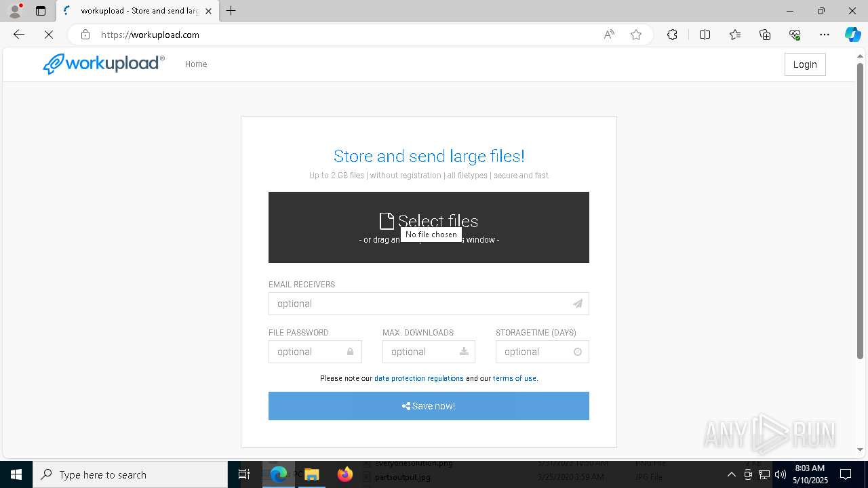Click the workupload rocket logo
The image size is (868, 488).
[x=104, y=64]
